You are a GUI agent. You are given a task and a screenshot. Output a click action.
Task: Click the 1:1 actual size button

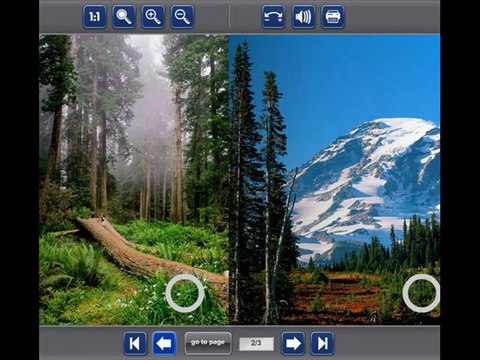coord(95,17)
